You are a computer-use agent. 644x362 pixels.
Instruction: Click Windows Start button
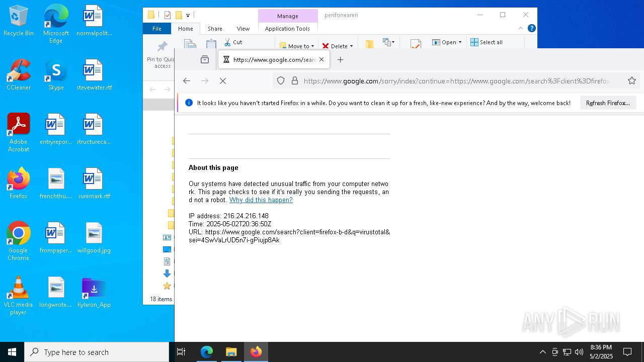(x=12, y=352)
